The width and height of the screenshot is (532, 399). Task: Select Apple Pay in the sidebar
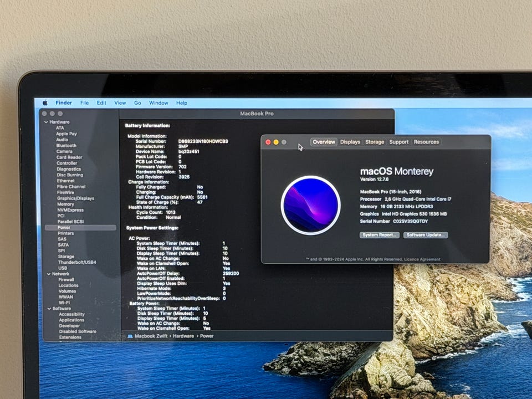[66, 134]
